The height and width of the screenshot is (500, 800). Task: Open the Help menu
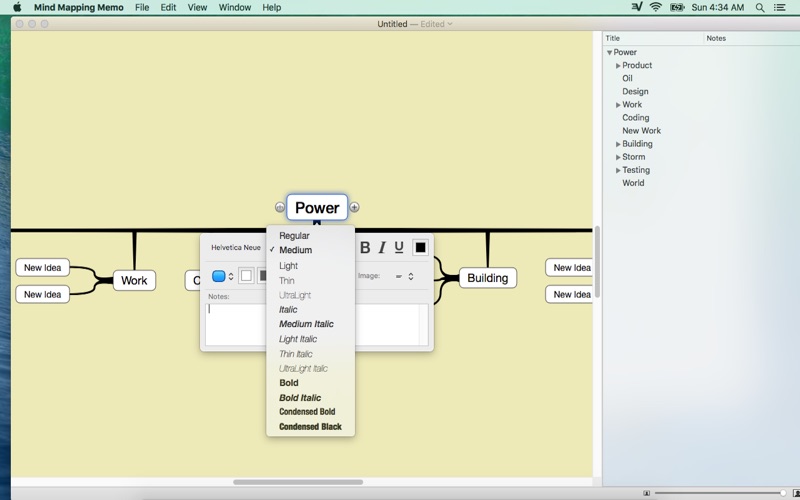271,8
